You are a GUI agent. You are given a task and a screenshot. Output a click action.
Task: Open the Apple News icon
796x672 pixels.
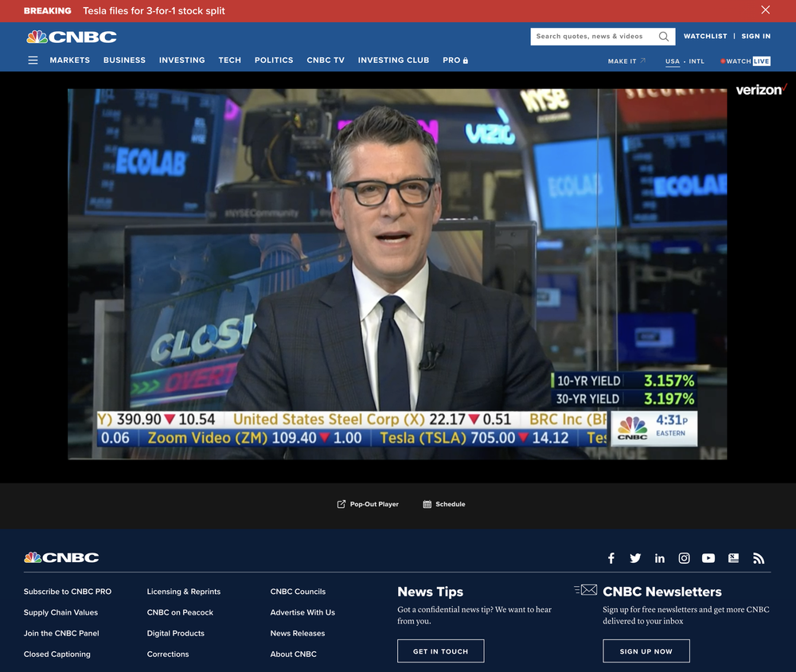734,558
